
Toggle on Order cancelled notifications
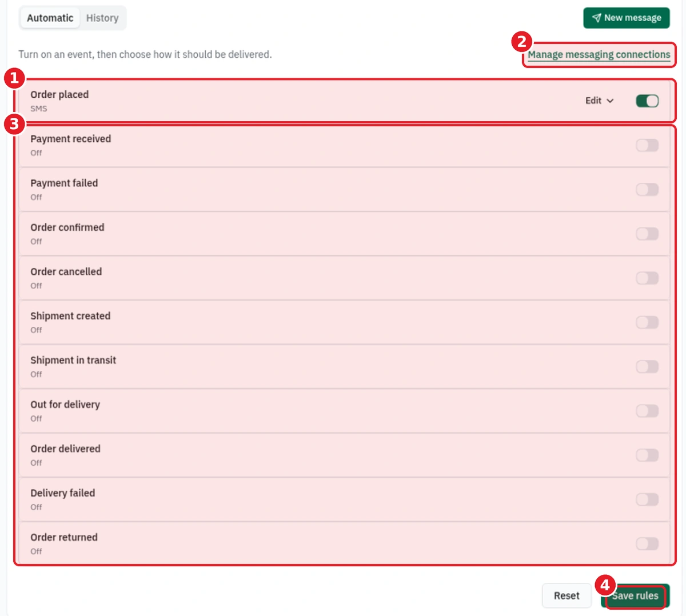647,278
